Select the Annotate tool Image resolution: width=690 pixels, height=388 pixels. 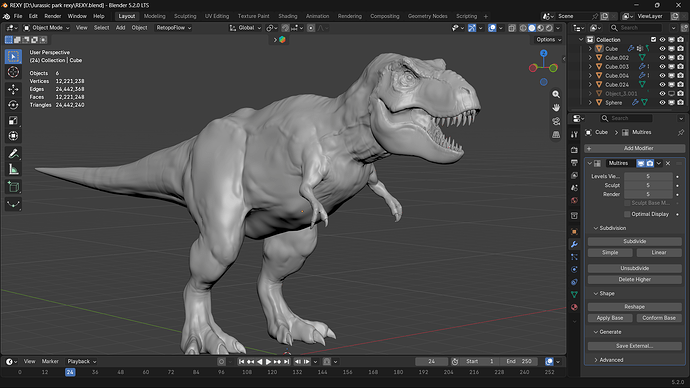[13, 154]
